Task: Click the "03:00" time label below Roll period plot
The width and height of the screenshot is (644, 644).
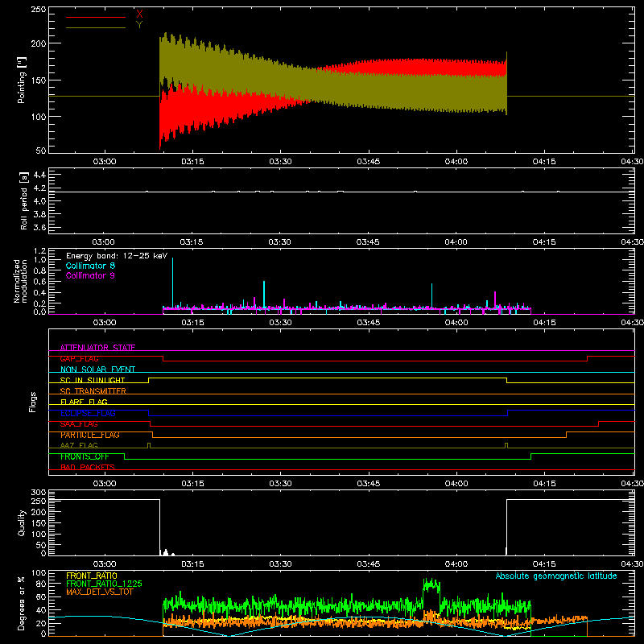Action: [104, 242]
